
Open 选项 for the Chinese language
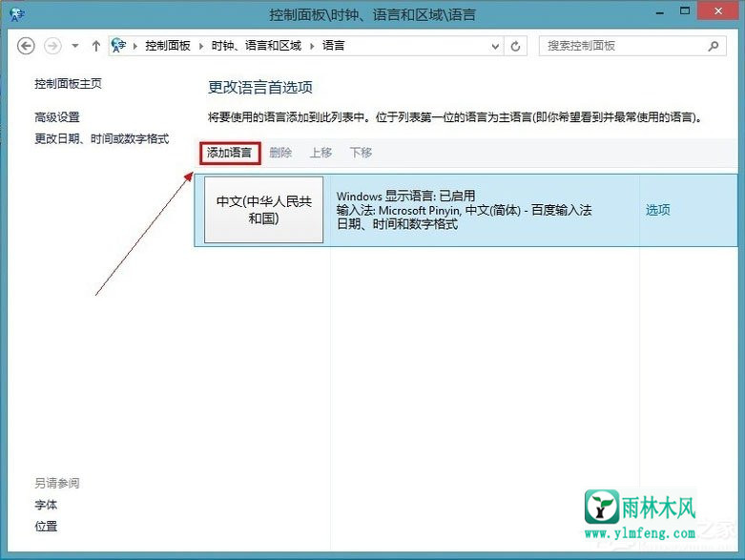click(x=657, y=210)
